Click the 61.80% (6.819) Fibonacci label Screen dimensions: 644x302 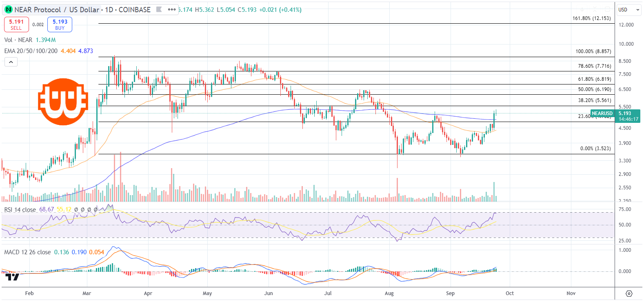pyautogui.click(x=595, y=79)
